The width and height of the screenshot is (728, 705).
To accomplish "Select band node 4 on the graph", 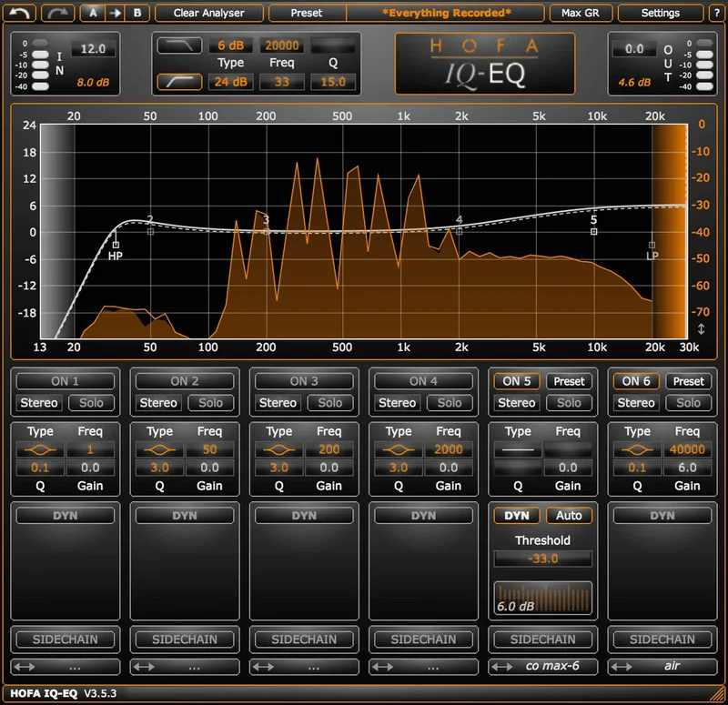I will point(460,231).
